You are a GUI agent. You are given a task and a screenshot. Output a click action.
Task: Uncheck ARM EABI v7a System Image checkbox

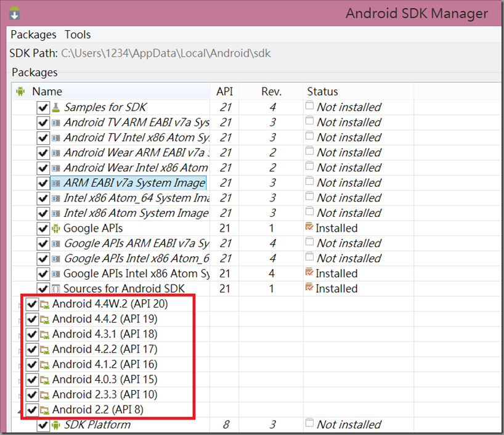(43, 183)
